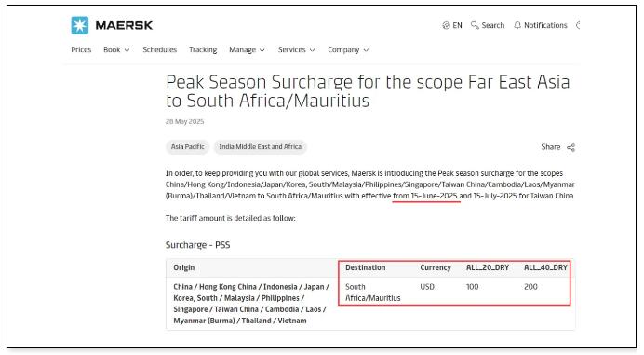This screenshot has width=644, height=355.
Task: Expand the Book menu chevron
Action: 127,50
